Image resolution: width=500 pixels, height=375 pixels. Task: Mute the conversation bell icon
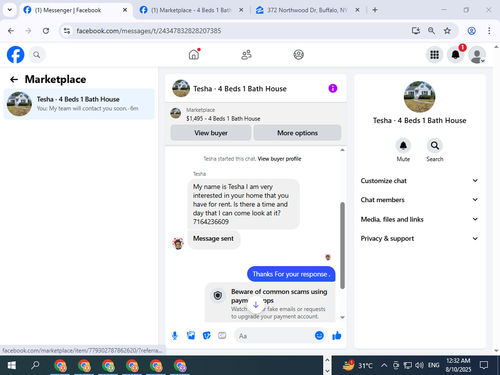pos(403,146)
